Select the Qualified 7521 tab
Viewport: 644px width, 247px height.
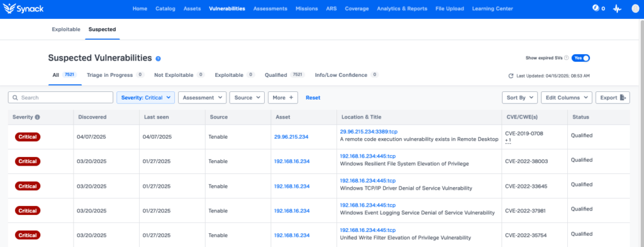pos(285,76)
